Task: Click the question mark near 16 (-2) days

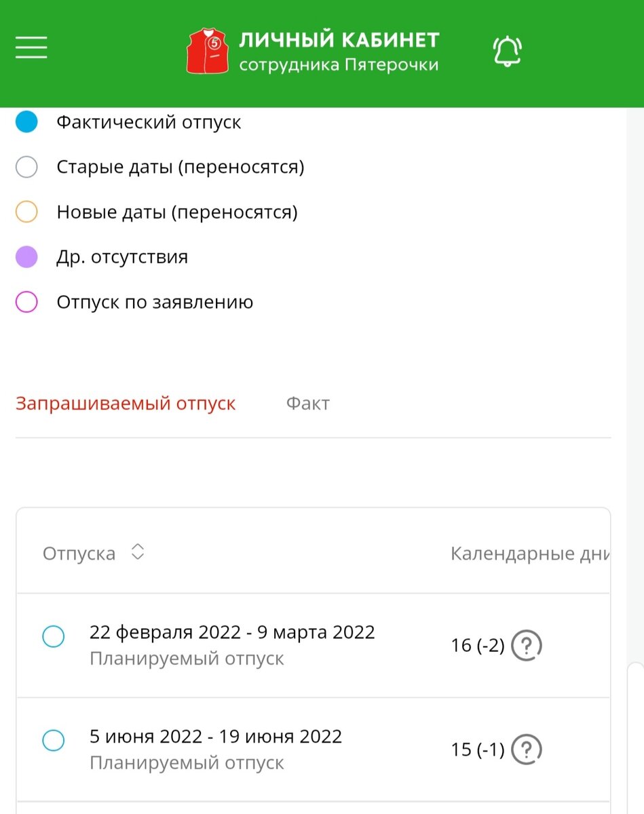Action: coord(526,645)
